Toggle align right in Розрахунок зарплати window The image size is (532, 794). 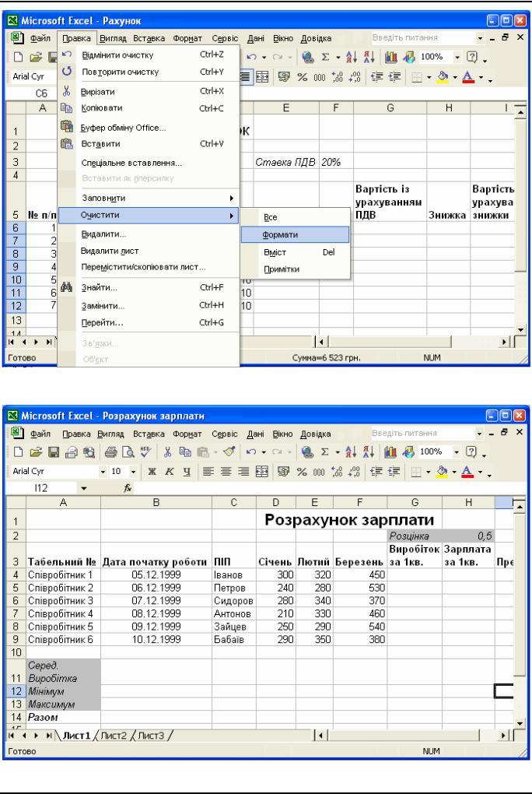(243, 472)
